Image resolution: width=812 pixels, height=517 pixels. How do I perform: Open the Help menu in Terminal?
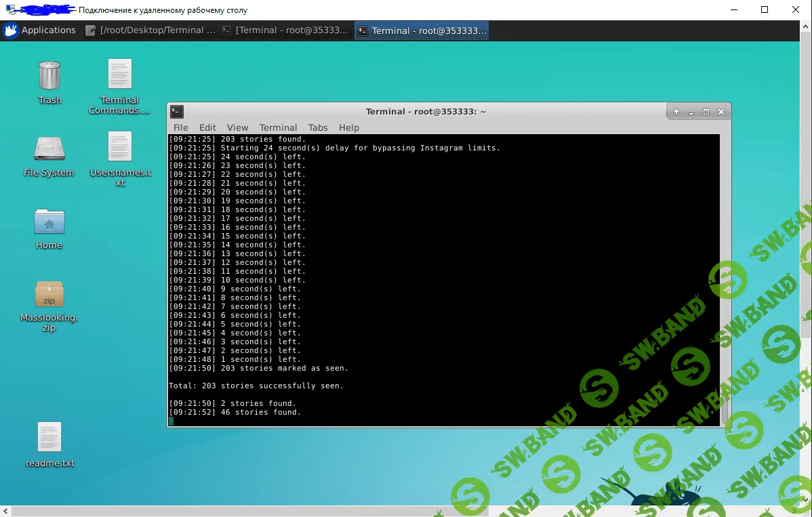(348, 127)
